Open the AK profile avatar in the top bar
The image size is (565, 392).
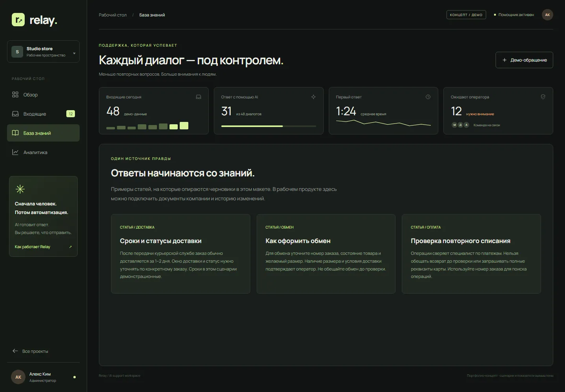click(x=547, y=15)
